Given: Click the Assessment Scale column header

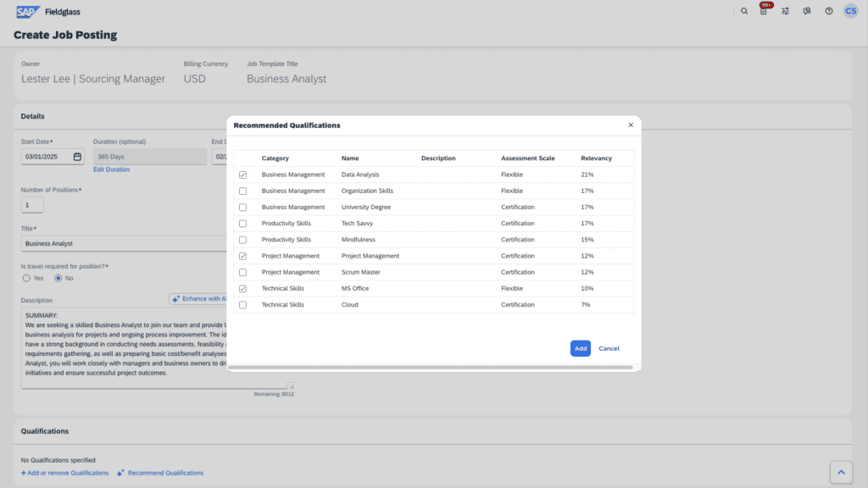Looking at the screenshot, I should point(527,158).
